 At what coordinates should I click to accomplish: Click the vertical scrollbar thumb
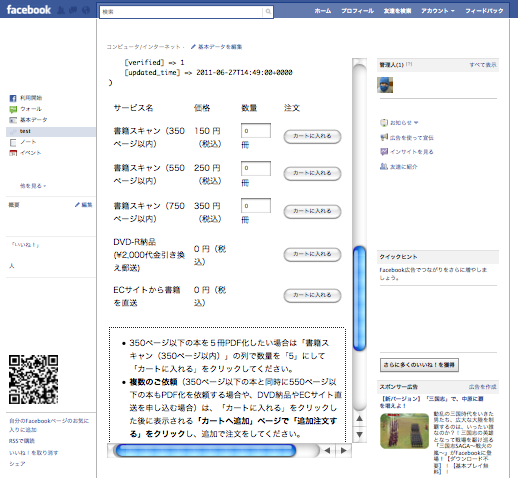coord(359,298)
